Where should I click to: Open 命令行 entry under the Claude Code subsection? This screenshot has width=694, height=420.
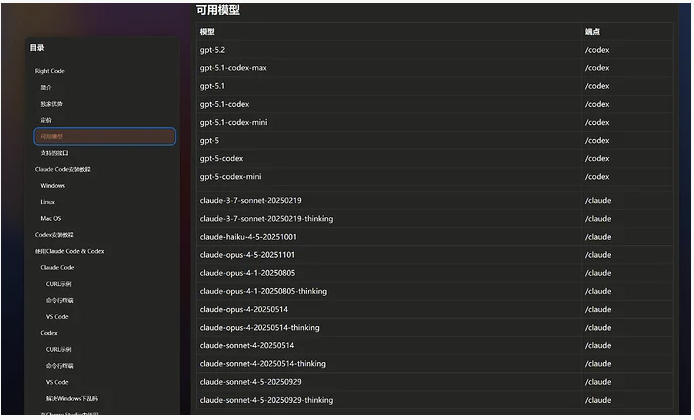coord(59,300)
